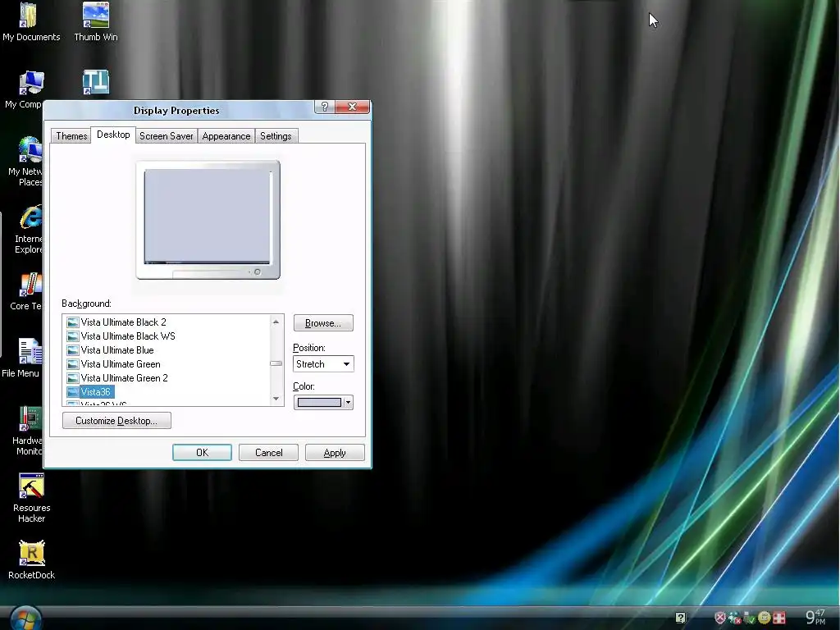Click the background list scrollbar thumb
Image resolution: width=840 pixels, height=630 pixels.
[x=276, y=363]
